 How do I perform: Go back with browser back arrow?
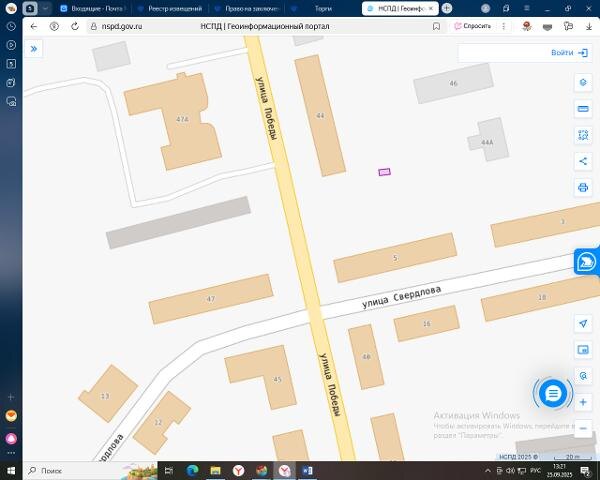click(x=34, y=26)
